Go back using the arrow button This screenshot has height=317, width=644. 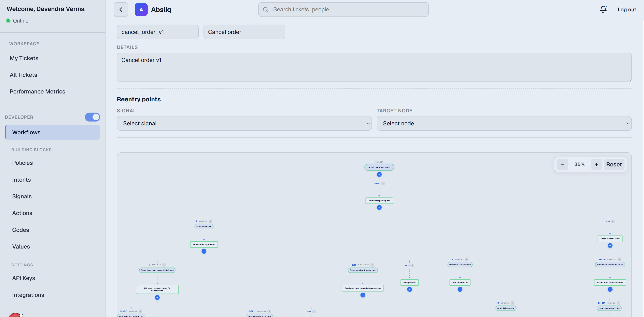121,10
